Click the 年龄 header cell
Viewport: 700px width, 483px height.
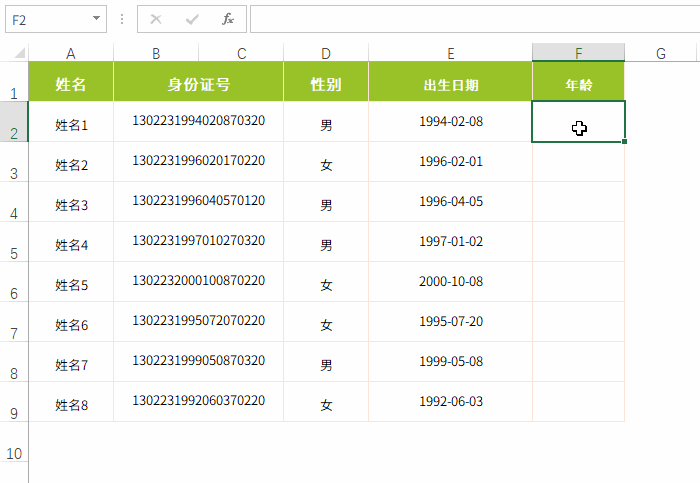[578, 85]
